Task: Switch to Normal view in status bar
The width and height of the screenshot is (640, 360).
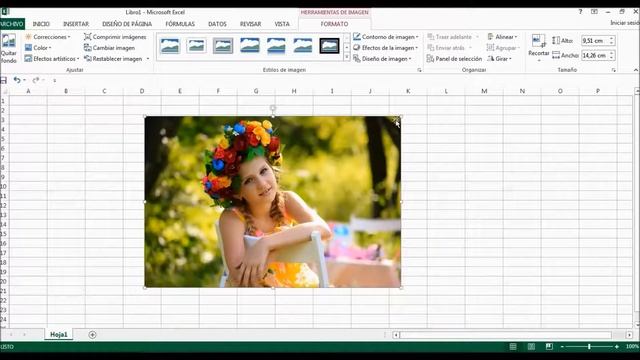Action: point(513,347)
